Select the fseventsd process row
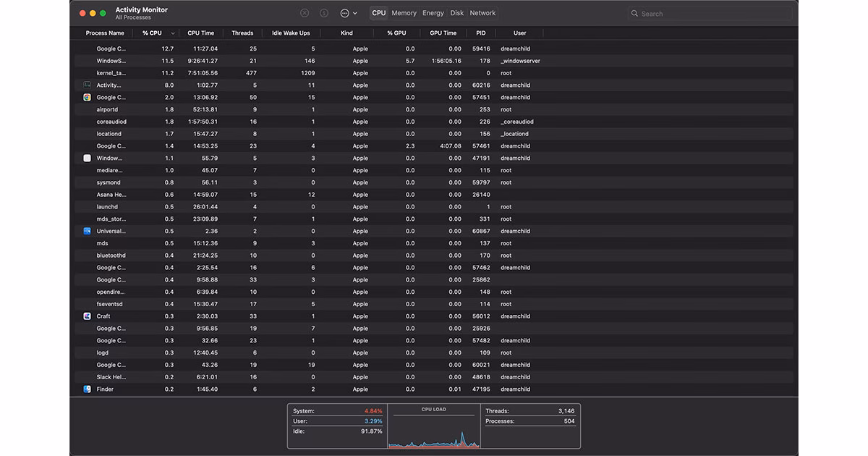Image resolution: width=868 pixels, height=456 pixels. pyautogui.click(x=434, y=304)
